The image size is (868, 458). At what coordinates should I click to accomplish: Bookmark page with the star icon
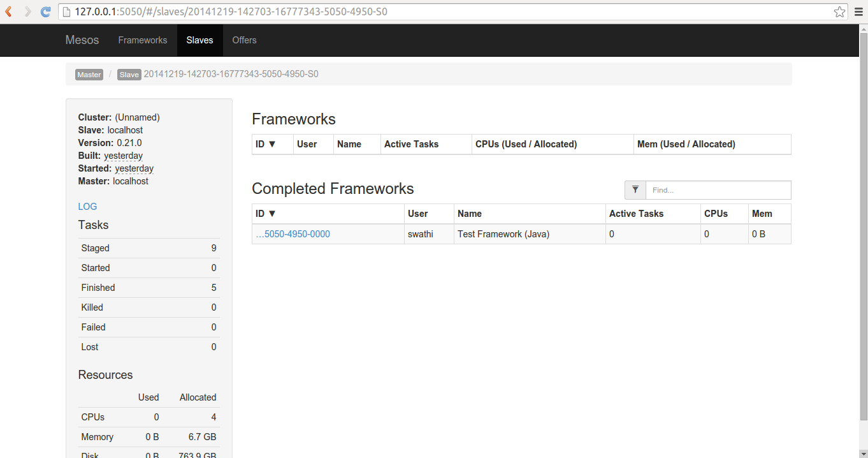839,11
